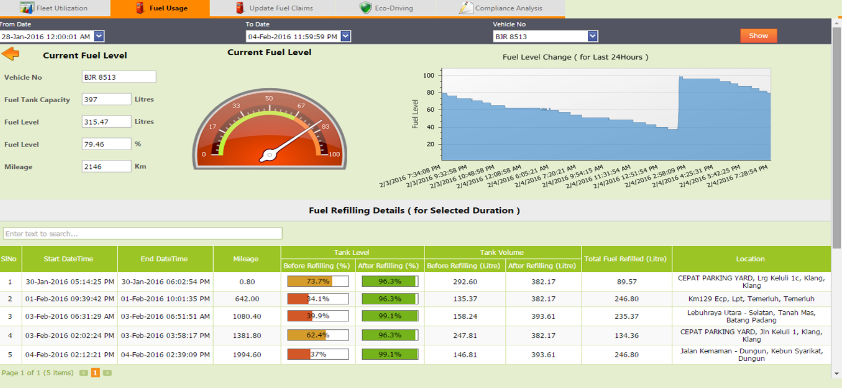
Task: Click the red fuel can icon on Fuel Usage
Action: point(139,8)
